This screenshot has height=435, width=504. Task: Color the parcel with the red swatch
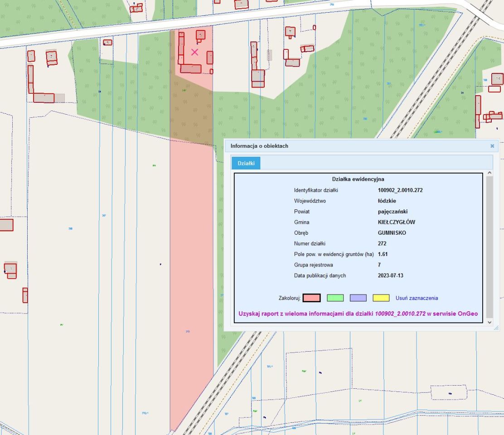pos(311,298)
